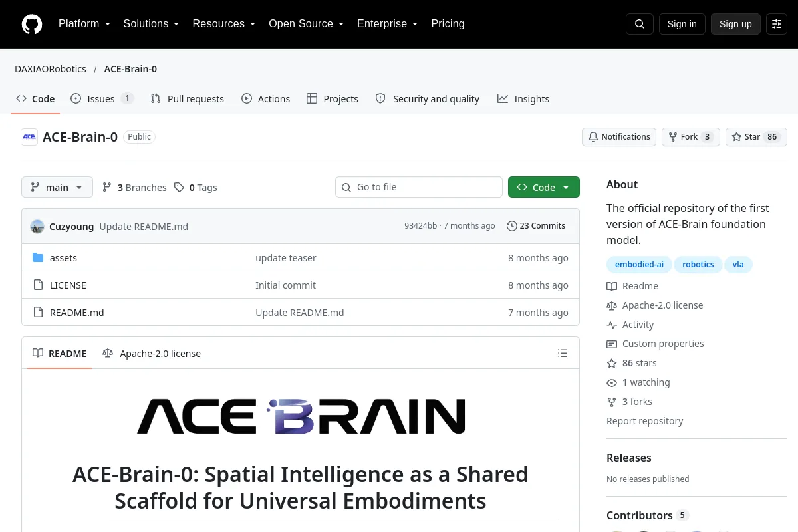Open the Contributors heading link
Viewport: 798px width, 532px height.
pos(640,515)
